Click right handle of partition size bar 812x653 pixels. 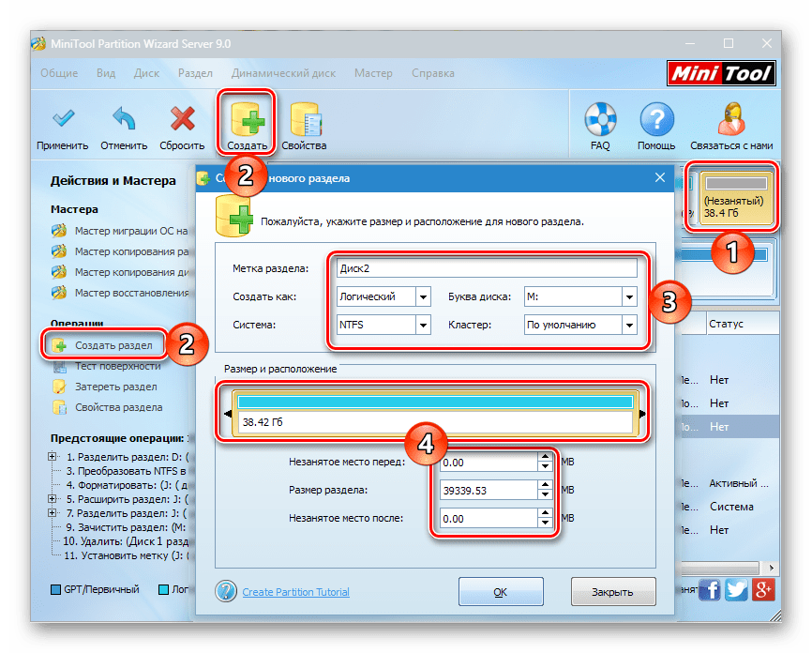642,414
